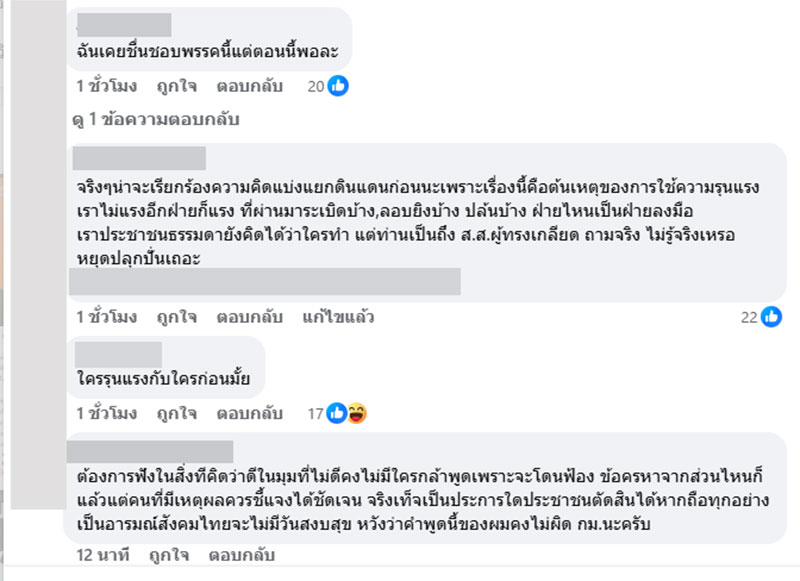Reply to the "ใครรุนแรงกับใครก่อนมั้ย" comment via ตอบกลับ
The image size is (800, 581).
pos(249,413)
